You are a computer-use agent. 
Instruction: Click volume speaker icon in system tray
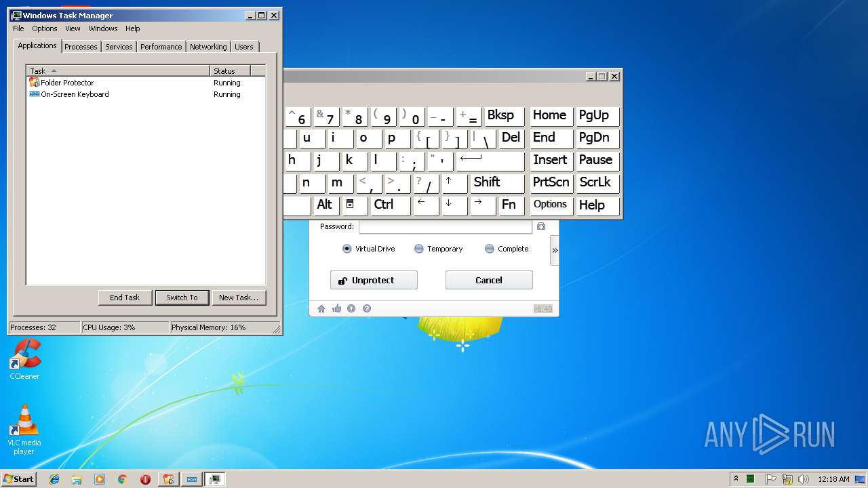pos(803,479)
